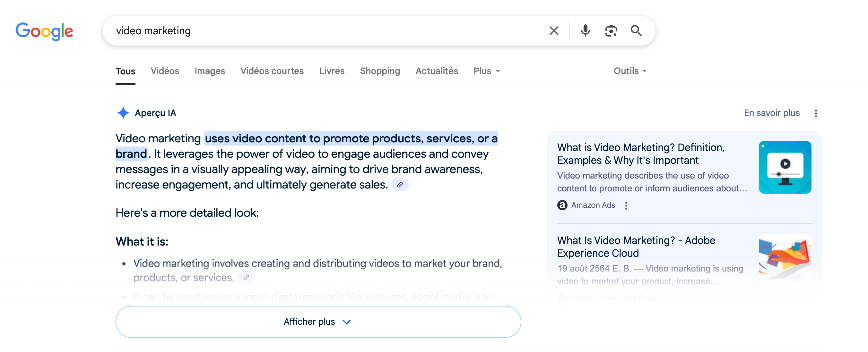Click the Google logo
The image size is (868, 352).
[x=44, y=31]
